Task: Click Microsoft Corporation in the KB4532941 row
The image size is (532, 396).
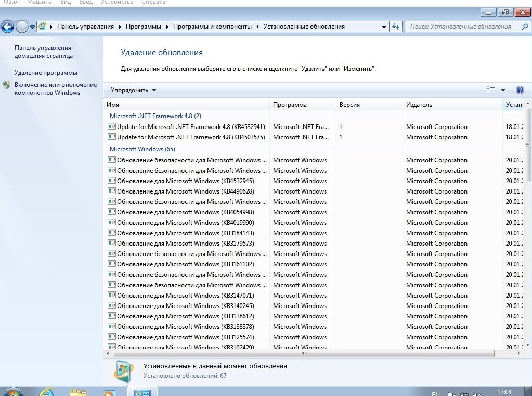Action: tap(437, 126)
